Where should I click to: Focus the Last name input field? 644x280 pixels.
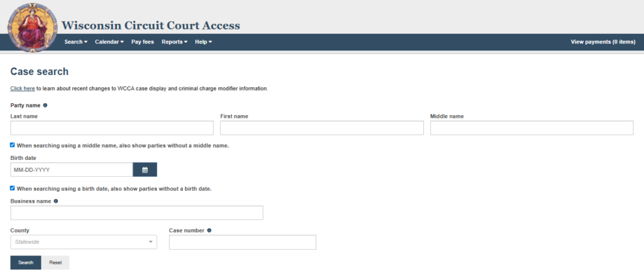point(112,128)
